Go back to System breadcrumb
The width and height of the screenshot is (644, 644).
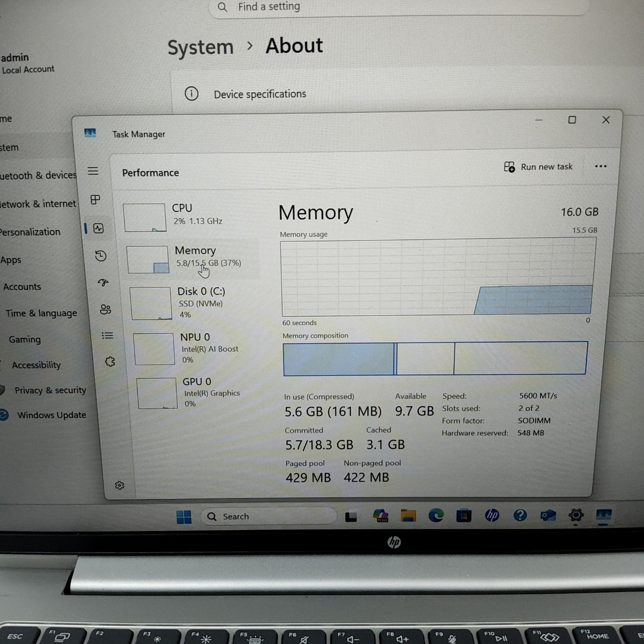(200, 47)
